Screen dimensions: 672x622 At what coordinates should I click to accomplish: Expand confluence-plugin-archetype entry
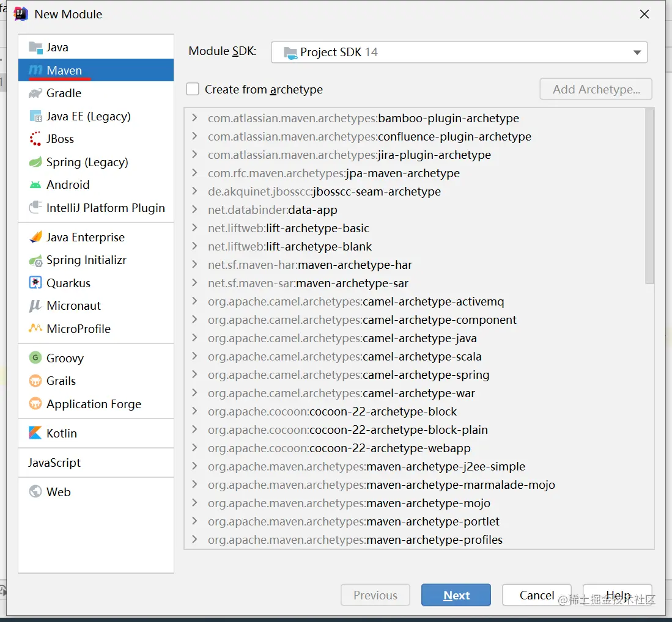pyautogui.click(x=194, y=136)
